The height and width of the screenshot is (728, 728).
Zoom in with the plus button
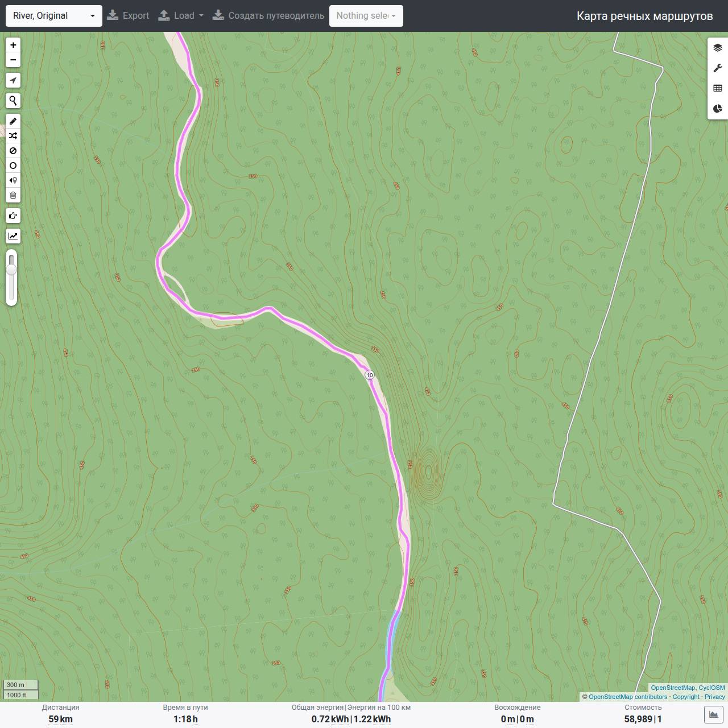(13, 45)
